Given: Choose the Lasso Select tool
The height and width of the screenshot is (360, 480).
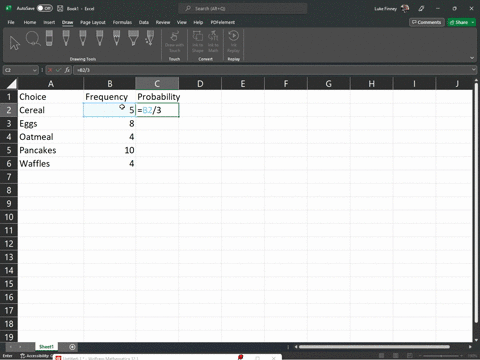Looking at the screenshot, I should (33, 39).
